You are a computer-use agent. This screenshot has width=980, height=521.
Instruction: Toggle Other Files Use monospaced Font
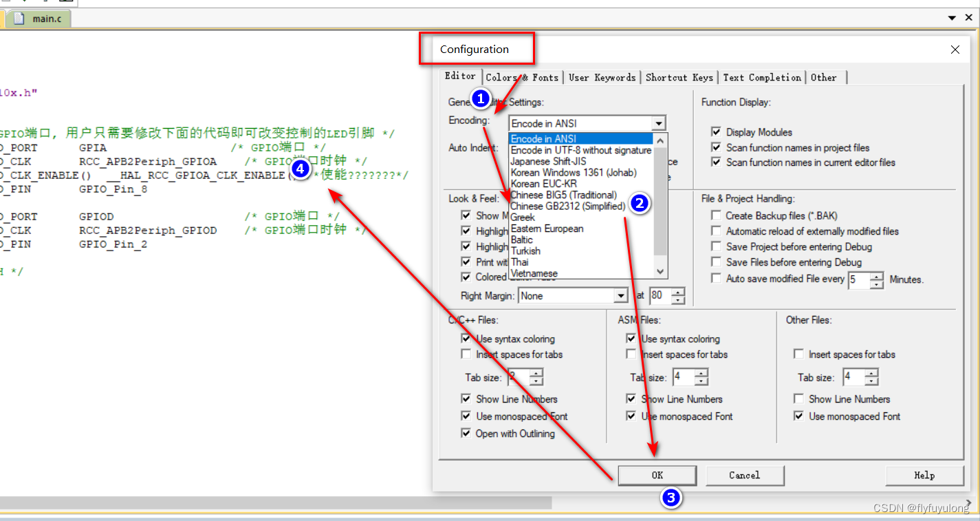coord(798,416)
